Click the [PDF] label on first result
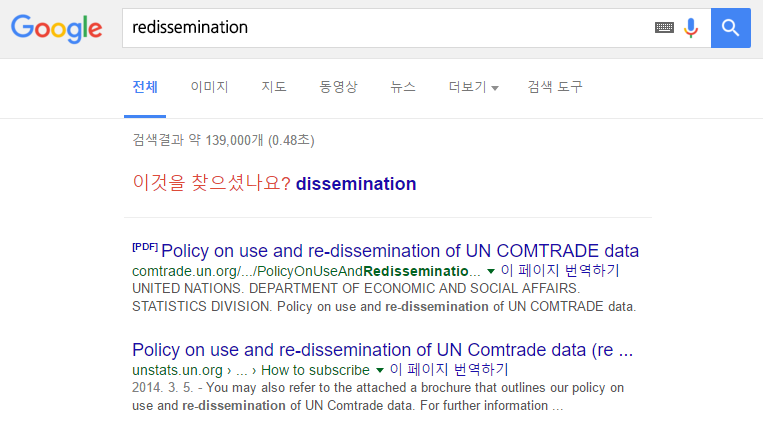 [x=145, y=247]
